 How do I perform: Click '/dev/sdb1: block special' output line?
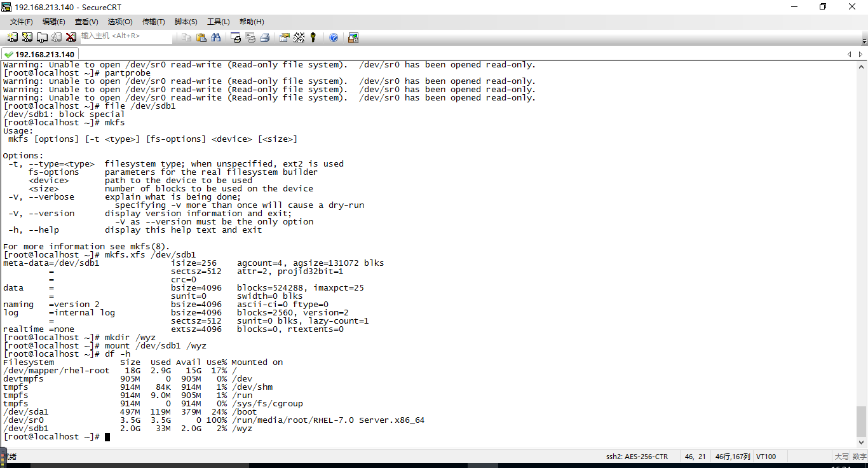(x=64, y=114)
